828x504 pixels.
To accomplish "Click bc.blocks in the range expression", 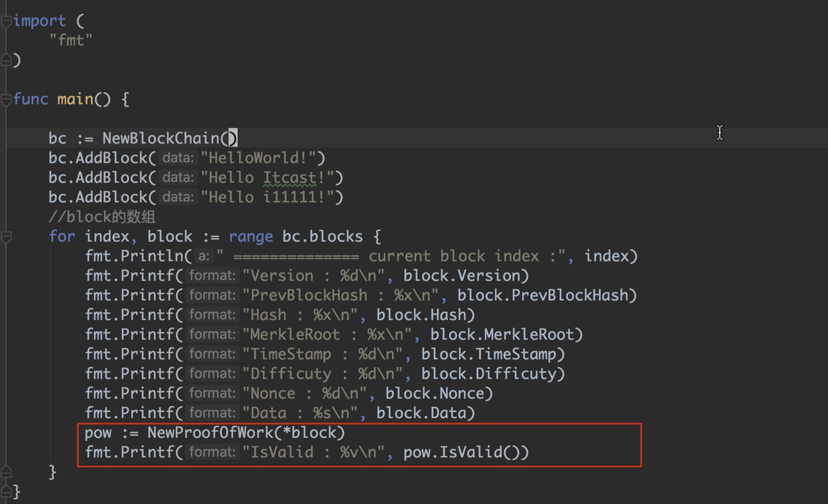I will (322, 236).
